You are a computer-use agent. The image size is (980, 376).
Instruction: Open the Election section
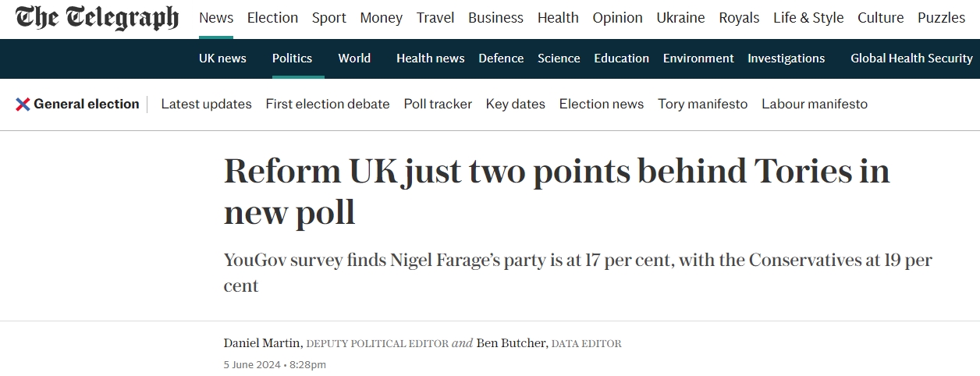272,17
